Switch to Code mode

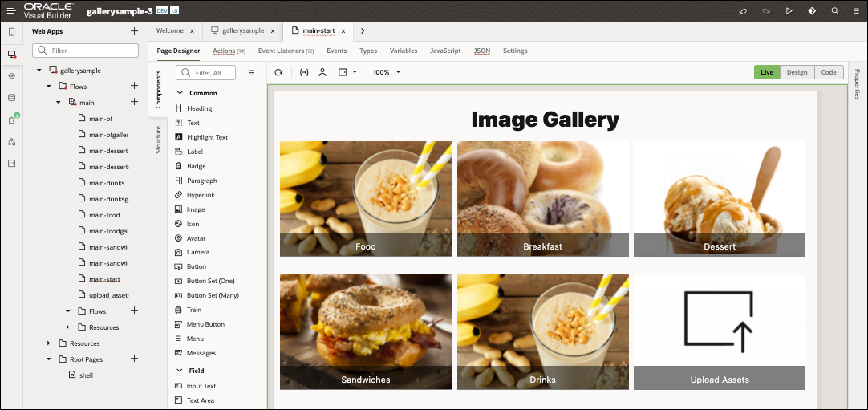click(x=829, y=72)
